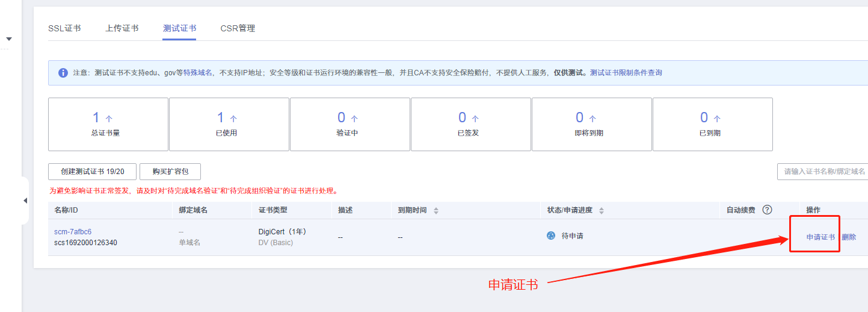This screenshot has width=868, height=312.
Task: Sort by 到期时间 using the sort arrows
Action: (x=436, y=210)
